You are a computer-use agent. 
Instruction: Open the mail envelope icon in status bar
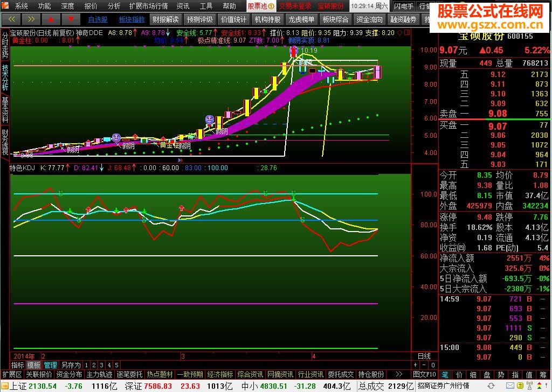510,386
